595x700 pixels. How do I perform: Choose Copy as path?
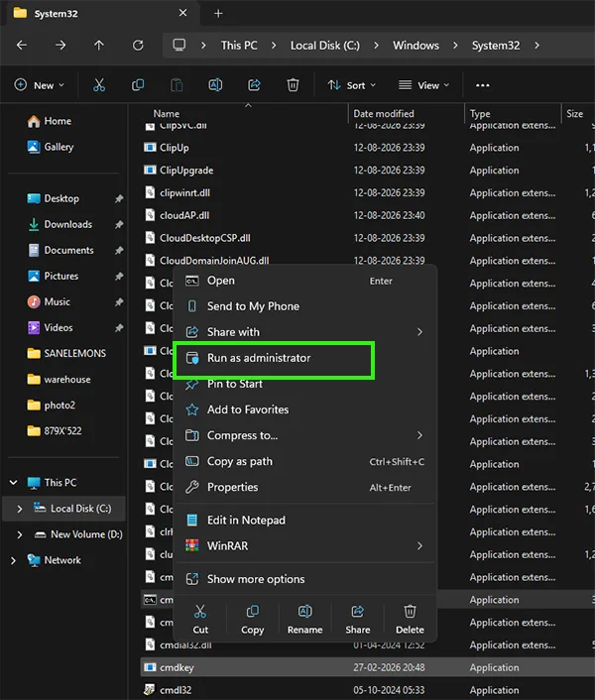[304, 461]
